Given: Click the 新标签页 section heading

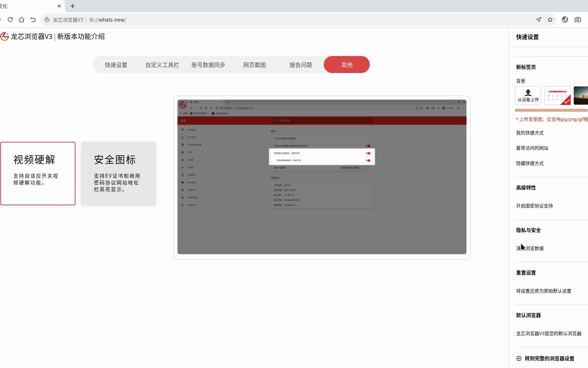Looking at the screenshot, I should click(526, 67).
